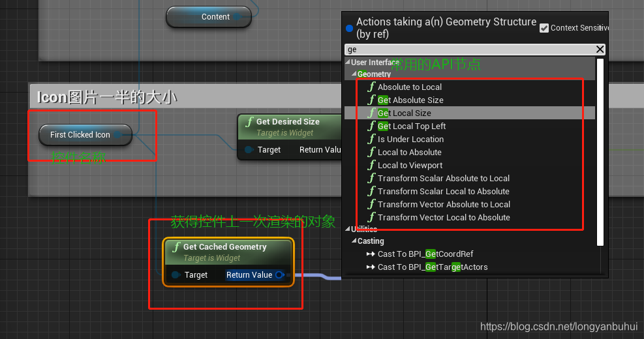
Task: Click output pin of Content node
Action: click(x=237, y=17)
